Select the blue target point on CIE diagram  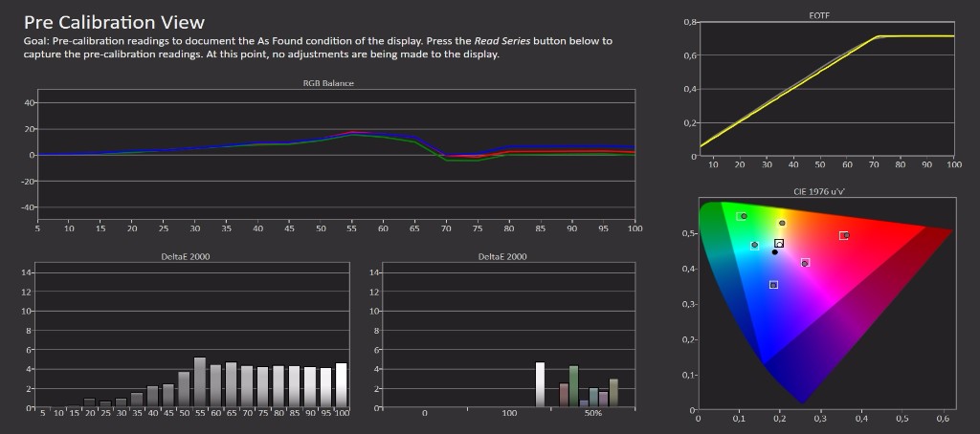773,285
